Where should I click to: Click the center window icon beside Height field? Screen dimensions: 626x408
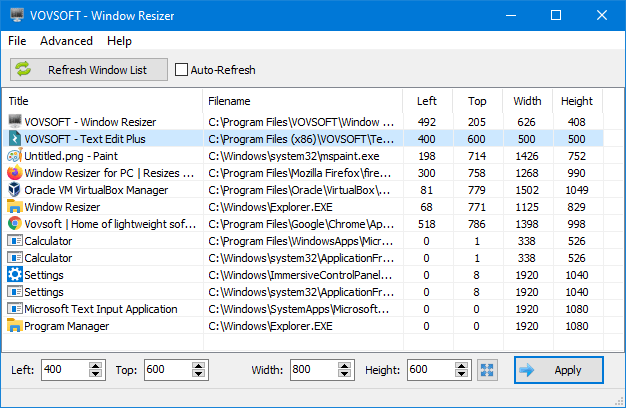tap(486, 370)
